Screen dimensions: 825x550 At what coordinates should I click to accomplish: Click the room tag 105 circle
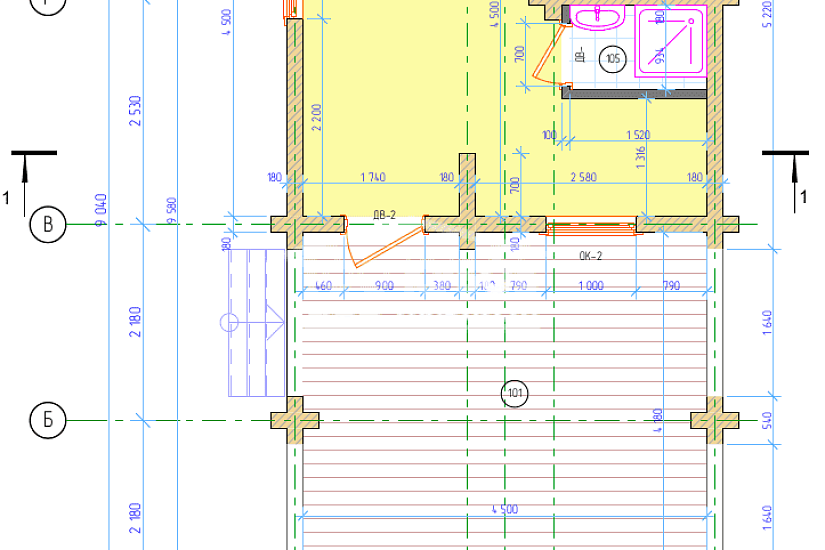point(612,61)
